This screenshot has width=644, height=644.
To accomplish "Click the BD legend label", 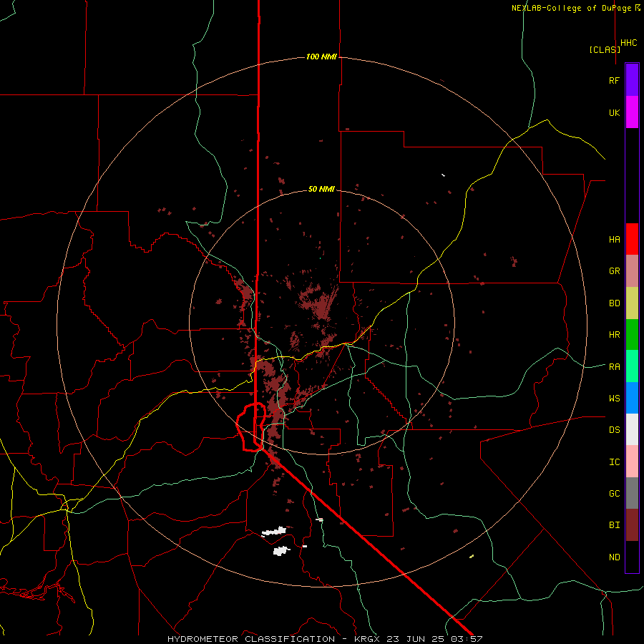I will (x=614, y=303).
